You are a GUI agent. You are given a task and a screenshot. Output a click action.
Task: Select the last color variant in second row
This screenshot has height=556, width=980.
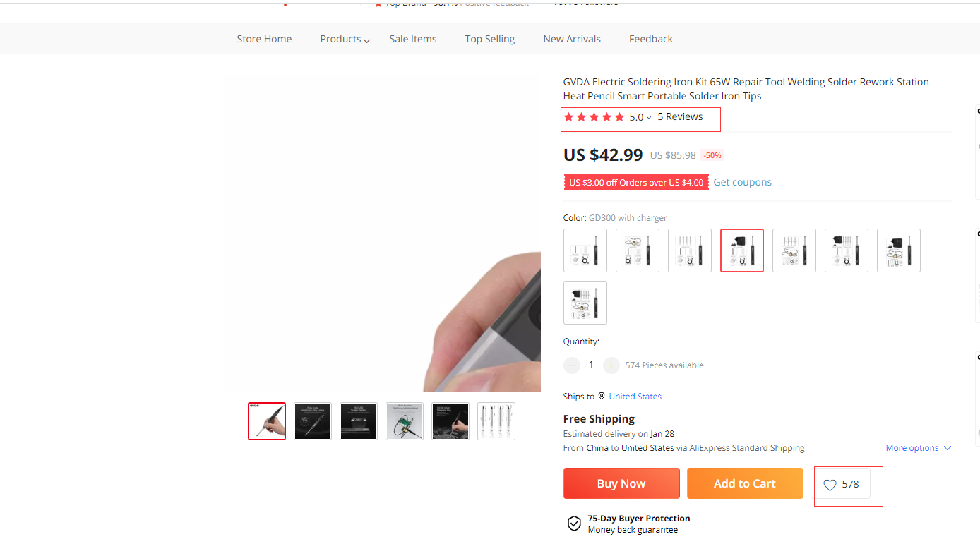(x=585, y=303)
